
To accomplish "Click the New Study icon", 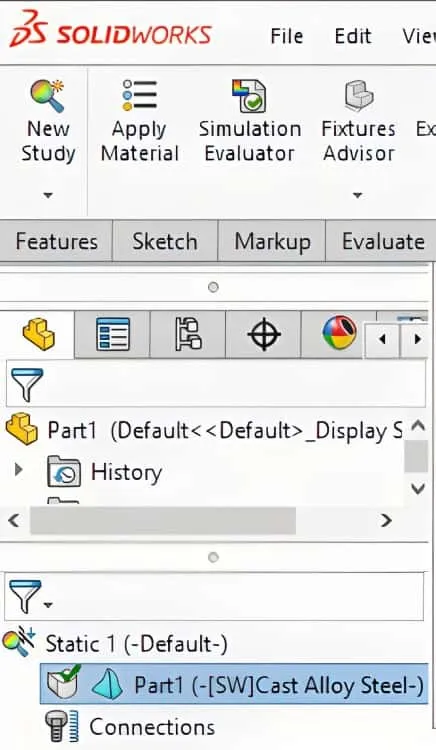I will [47, 96].
